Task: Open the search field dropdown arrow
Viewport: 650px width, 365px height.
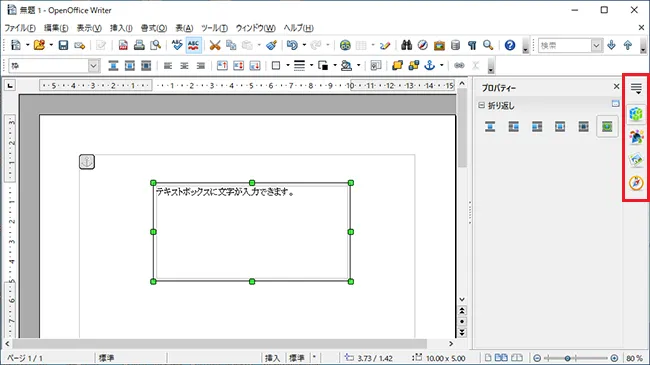Action: tap(596, 45)
